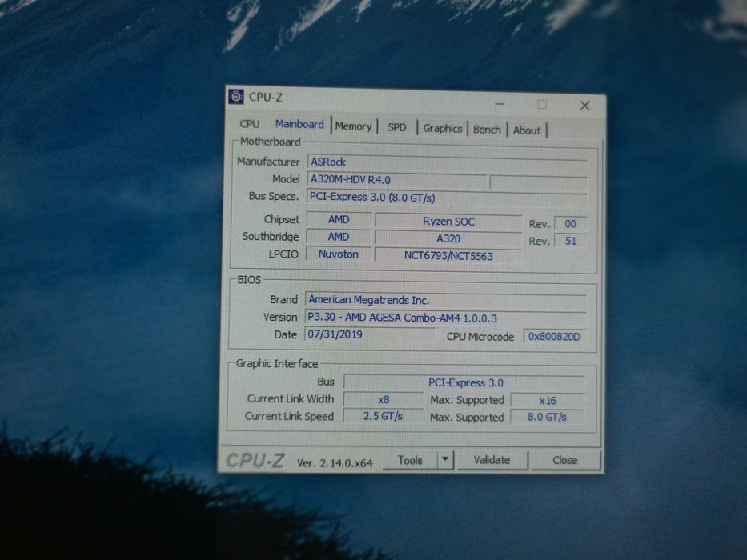The width and height of the screenshot is (747, 560).
Task: Close CPU-Z with the X button
Action: click(x=585, y=106)
